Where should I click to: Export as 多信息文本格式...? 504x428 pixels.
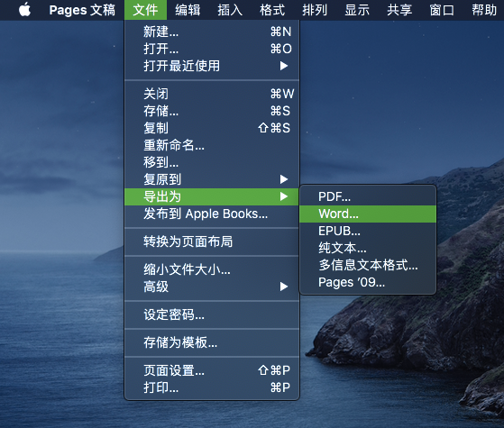point(368,265)
